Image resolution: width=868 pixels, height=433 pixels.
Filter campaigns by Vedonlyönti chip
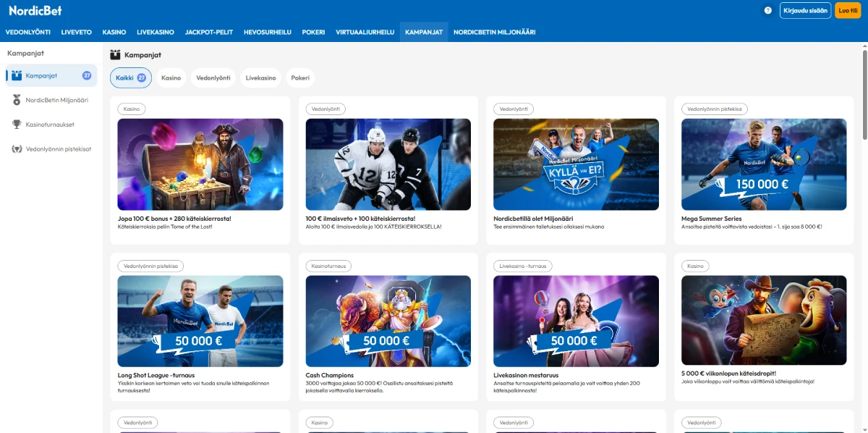[213, 77]
